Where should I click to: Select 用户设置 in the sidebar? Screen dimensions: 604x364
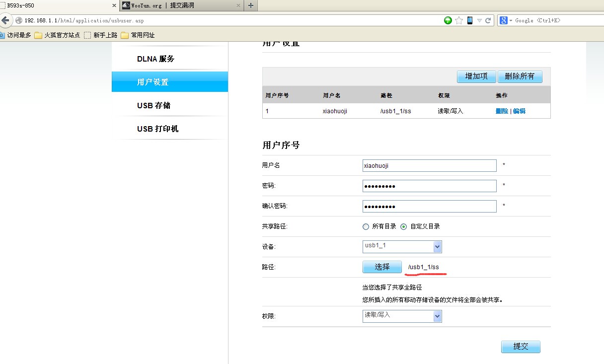point(170,82)
